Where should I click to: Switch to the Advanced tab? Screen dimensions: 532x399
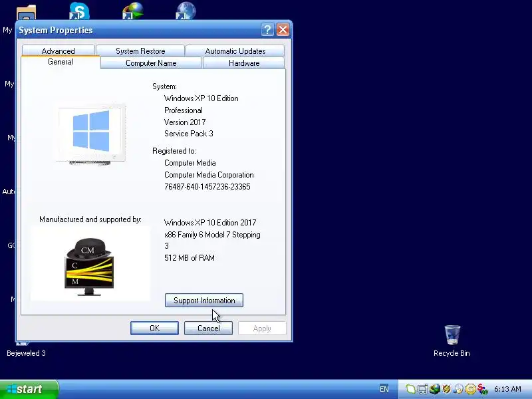58,51
